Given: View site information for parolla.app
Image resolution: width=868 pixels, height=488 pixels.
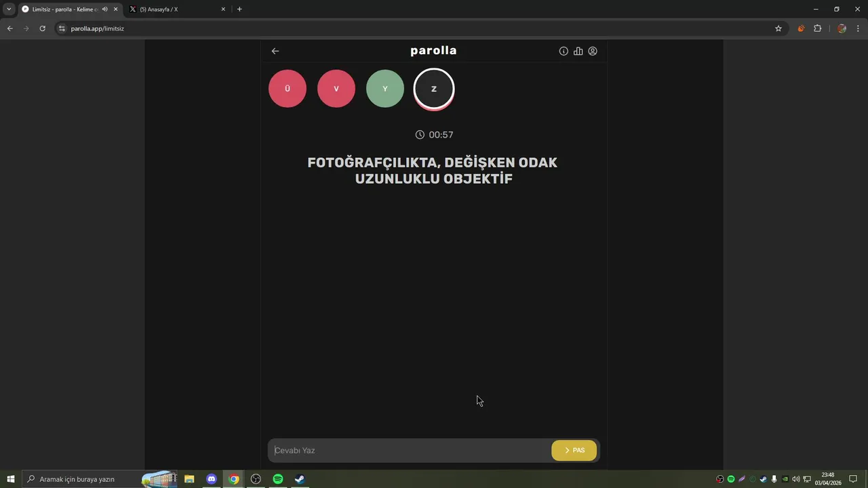Looking at the screenshot, I should coord(62,28).
